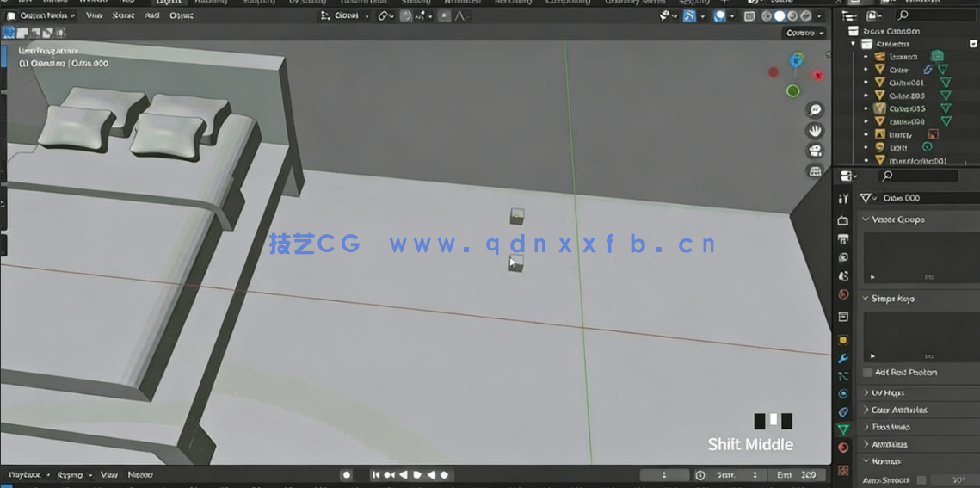Open the timeline Playback menu
Image resolution: width=980 pixels, height=488 pixels.
point(28,475)
